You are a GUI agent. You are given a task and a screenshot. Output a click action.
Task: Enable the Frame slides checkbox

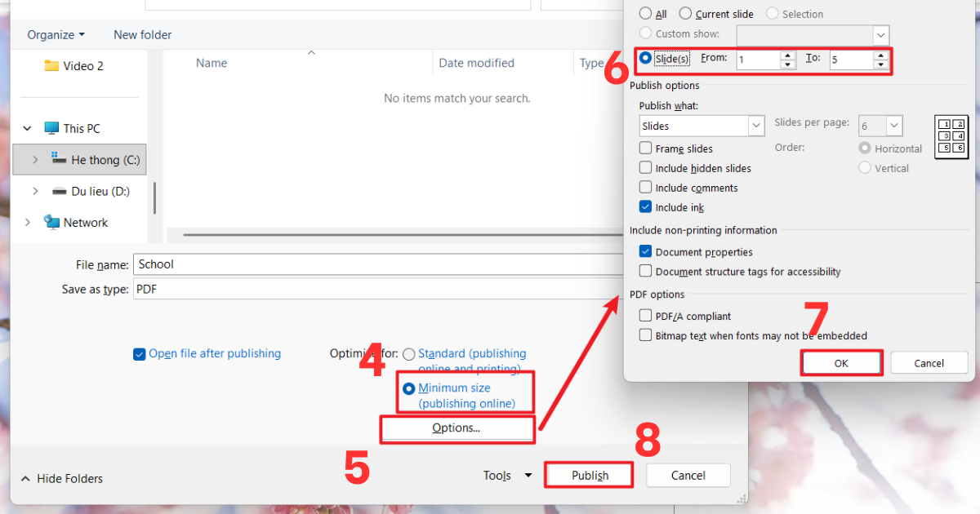pyautogui.click(x=646, y=148)
